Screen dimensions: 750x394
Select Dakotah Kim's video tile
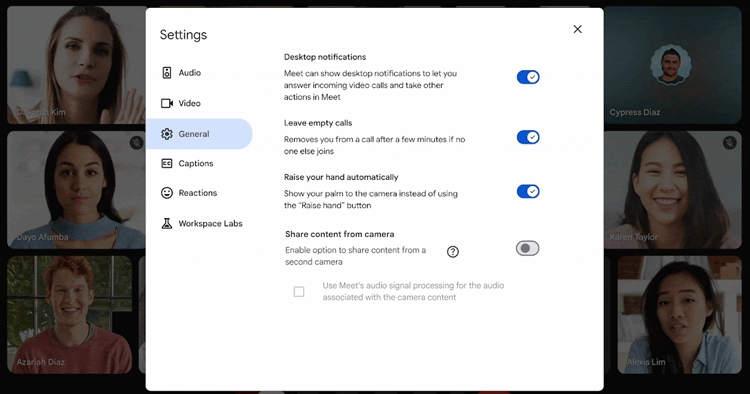(77, 65)
